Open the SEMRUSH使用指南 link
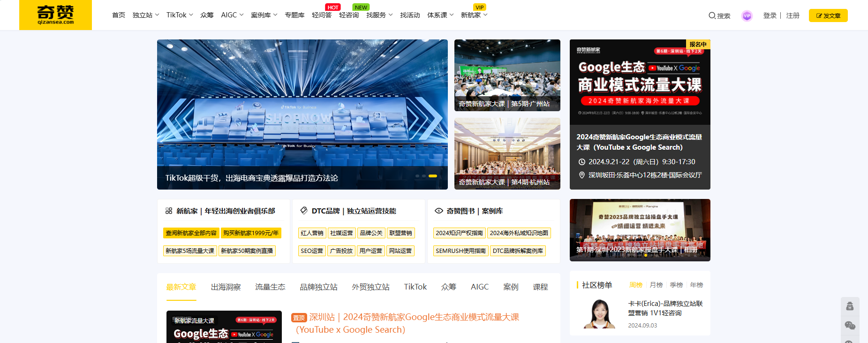 pyautogui.click(x=461, y=251)
